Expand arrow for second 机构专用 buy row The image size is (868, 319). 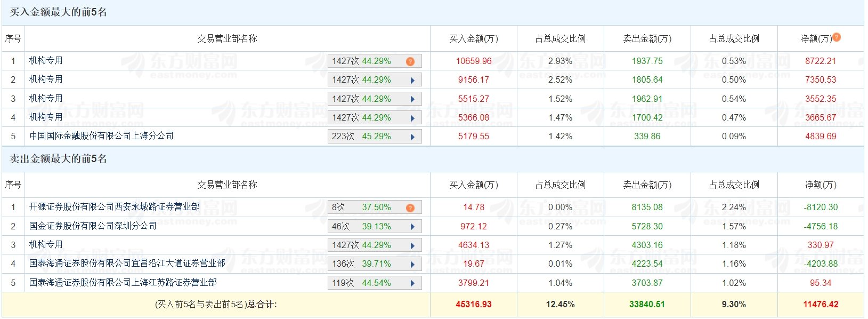click(x=412, y=81)
